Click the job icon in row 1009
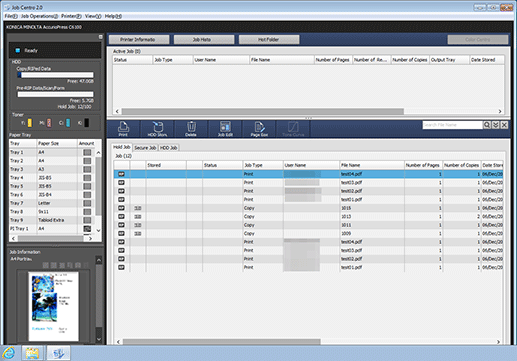The height and width of the screenshot is (361, 517). 121,234
